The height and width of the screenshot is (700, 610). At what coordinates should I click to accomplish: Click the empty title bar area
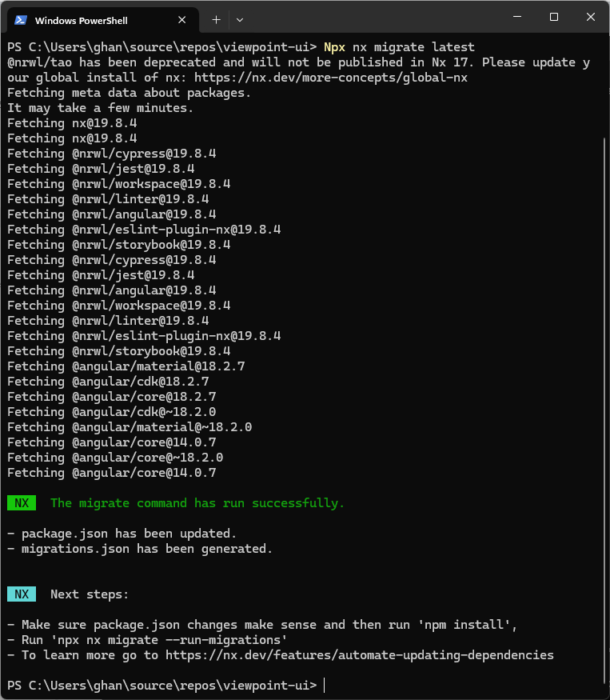pos(375,18)
